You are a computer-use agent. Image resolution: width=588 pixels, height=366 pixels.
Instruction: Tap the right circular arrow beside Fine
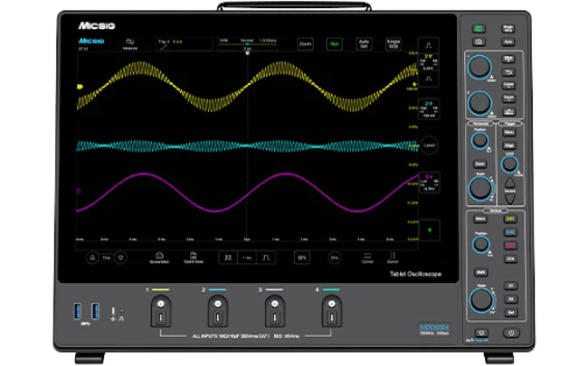click(120, 258)
